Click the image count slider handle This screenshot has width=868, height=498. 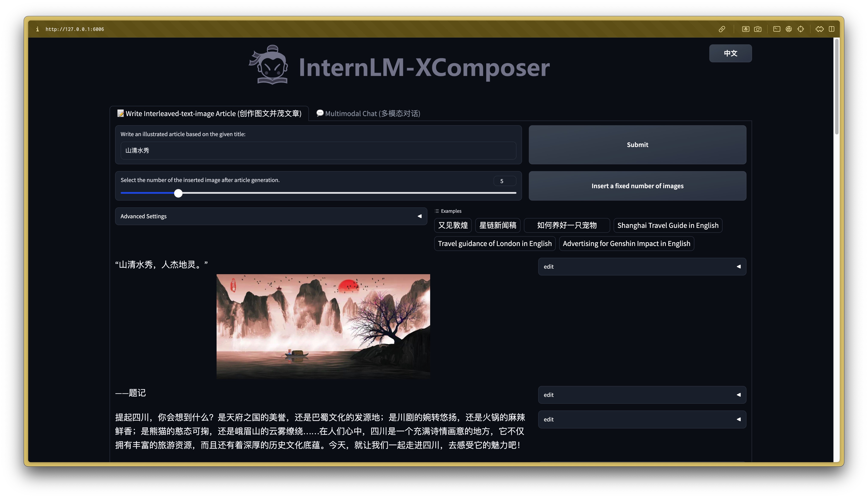point(178,193)
